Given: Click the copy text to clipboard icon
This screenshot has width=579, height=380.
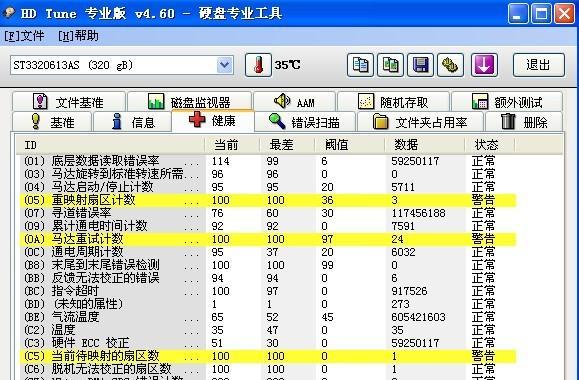Looking at the screenshot, I should pos(360,65).
